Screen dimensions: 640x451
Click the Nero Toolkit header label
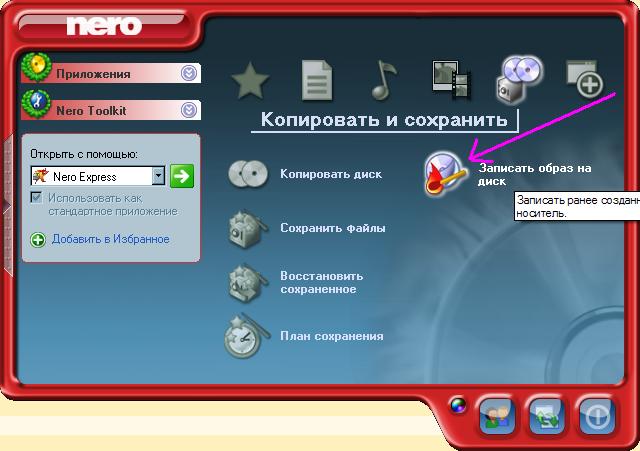pos(91,111)
